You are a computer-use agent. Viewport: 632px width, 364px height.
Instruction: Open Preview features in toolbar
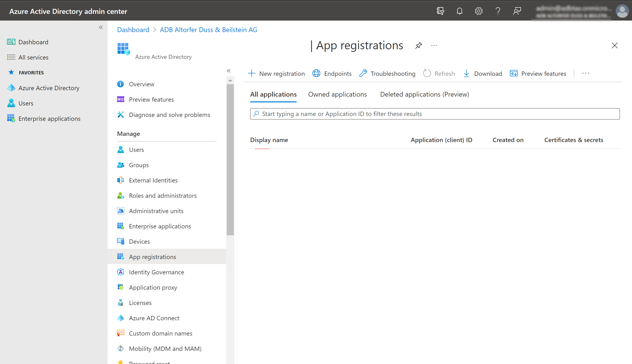click(x=538, y=73)
